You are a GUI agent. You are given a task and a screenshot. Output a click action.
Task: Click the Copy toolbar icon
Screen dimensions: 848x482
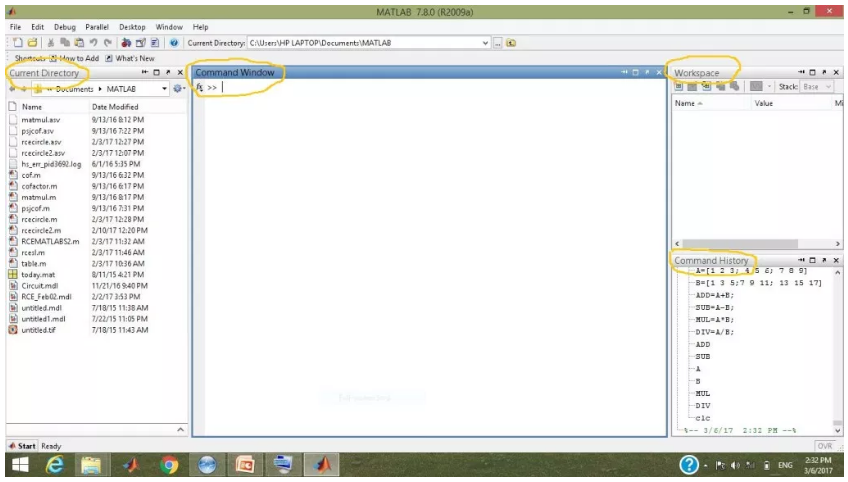click(x=65, y=43)
